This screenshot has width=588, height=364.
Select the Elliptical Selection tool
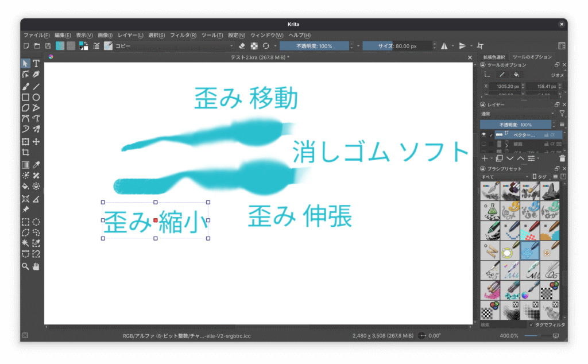tap(36, 222)
